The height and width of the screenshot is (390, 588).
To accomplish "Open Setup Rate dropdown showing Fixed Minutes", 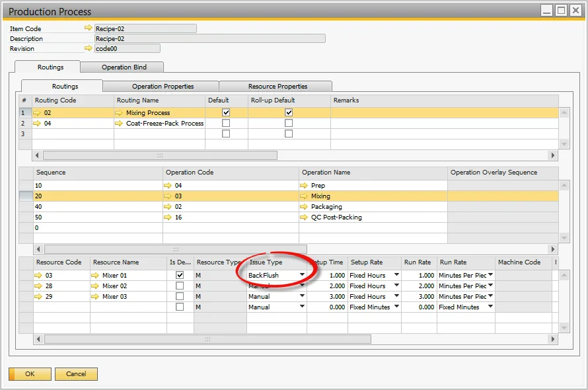I will tap(396, 306).
